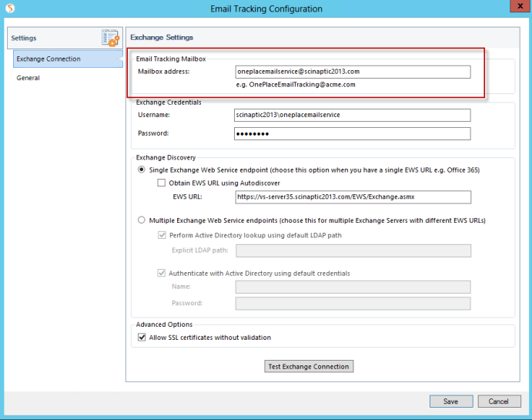This screenshot has height=420, width=532.
Task: Toggle Authenticate with Active Directory checkbox
Action: click(161, 273)
